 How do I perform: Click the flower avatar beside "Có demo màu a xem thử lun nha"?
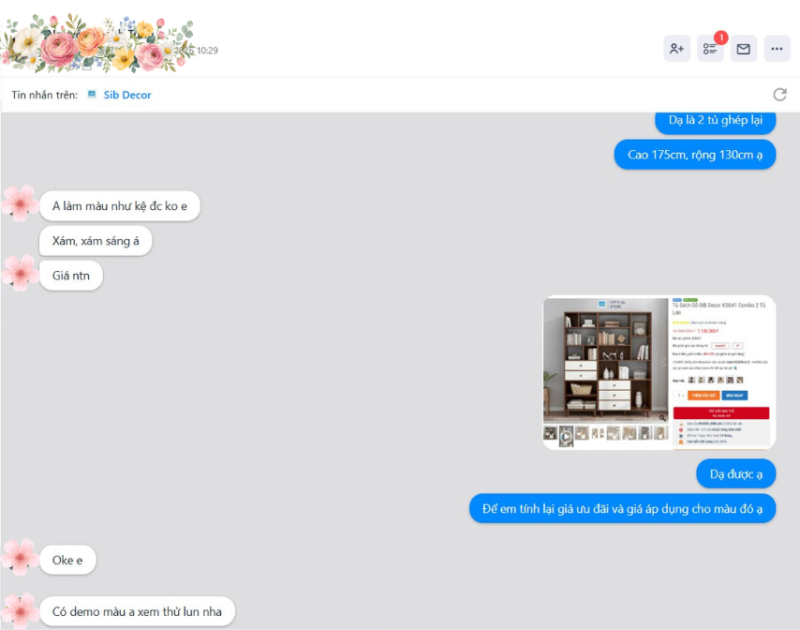click(x=20, y=610)
